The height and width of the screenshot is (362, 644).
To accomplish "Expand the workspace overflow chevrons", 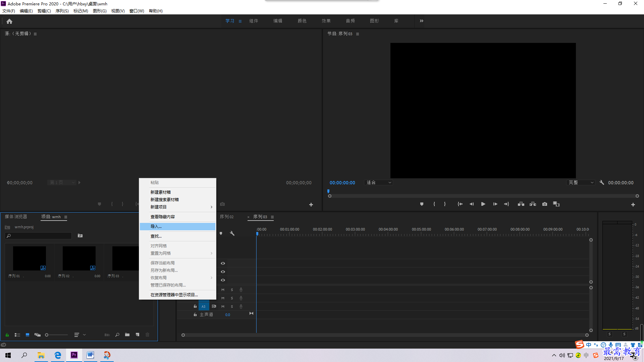I will (422, 21).
